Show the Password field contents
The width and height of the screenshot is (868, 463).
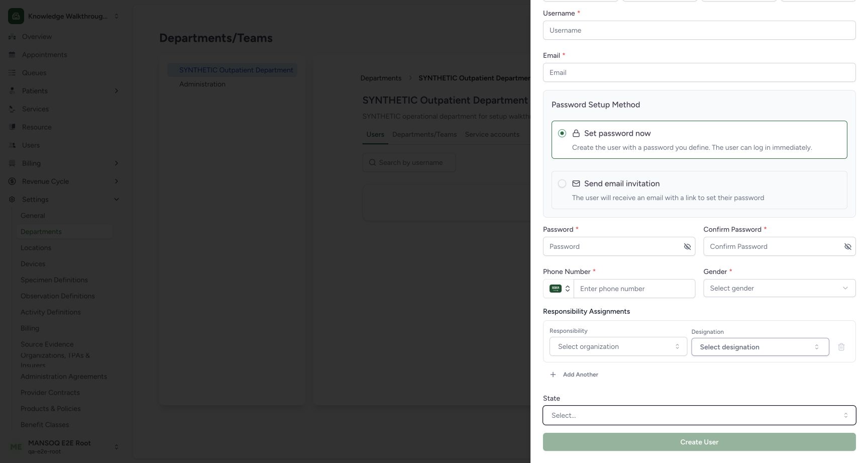pos(687,246)
